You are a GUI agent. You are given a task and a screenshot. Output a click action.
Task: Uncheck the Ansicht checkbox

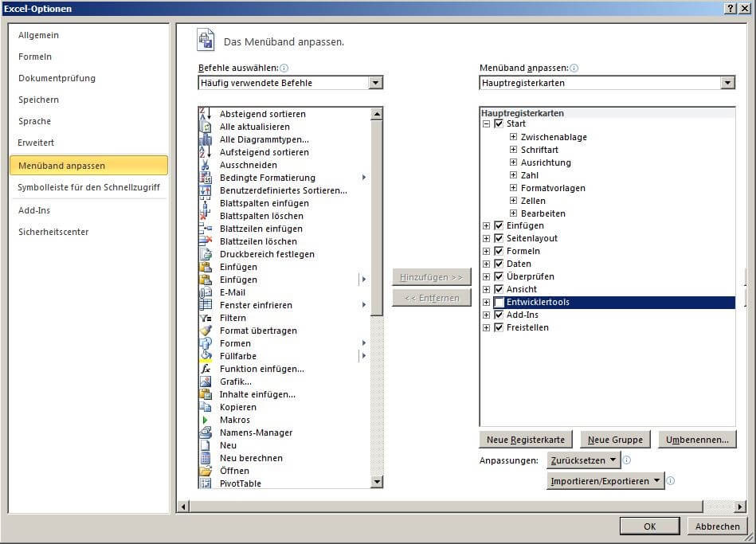point(499,289)
